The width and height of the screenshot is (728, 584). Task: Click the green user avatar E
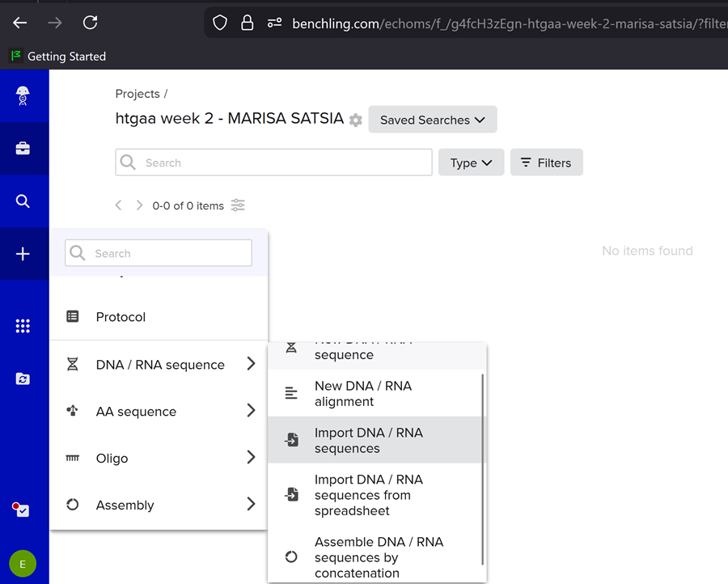(x=23, y=564)
